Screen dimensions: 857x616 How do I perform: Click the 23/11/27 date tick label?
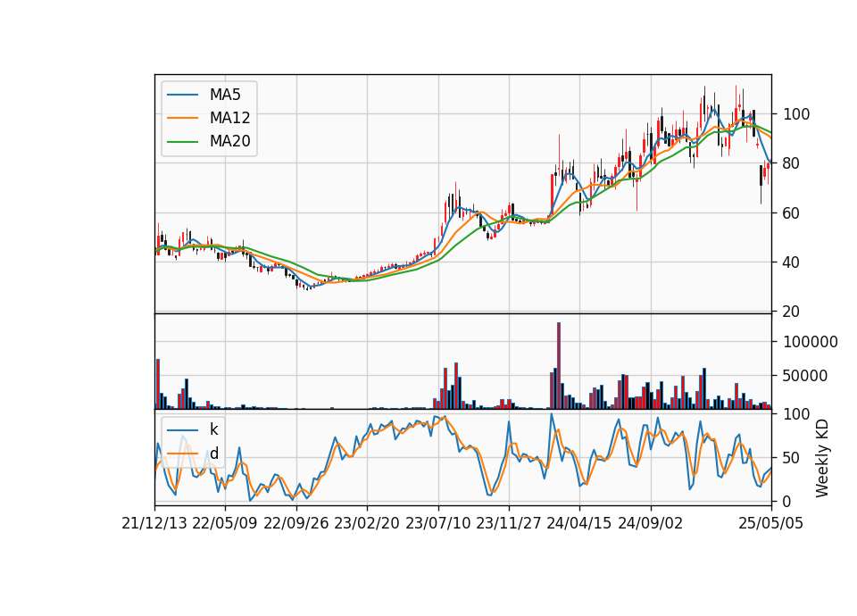[509, 523]
